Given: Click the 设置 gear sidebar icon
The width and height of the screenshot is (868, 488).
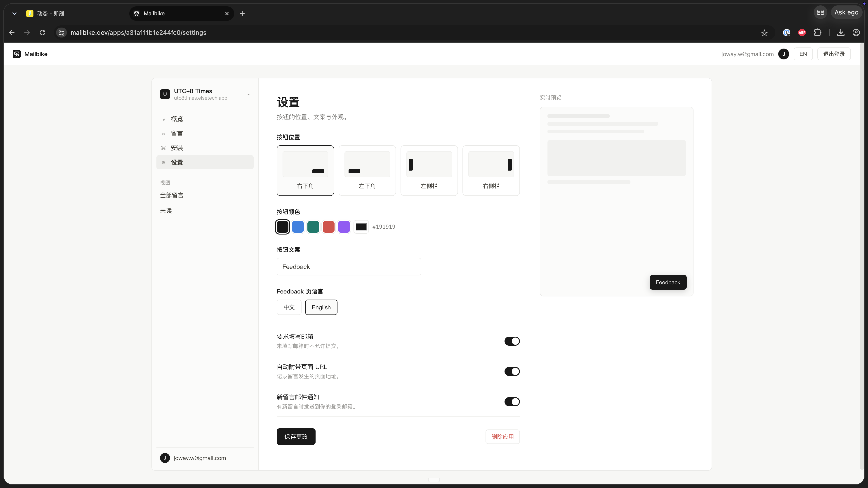Looking at the screenshot, I should [x=163, y=162].
